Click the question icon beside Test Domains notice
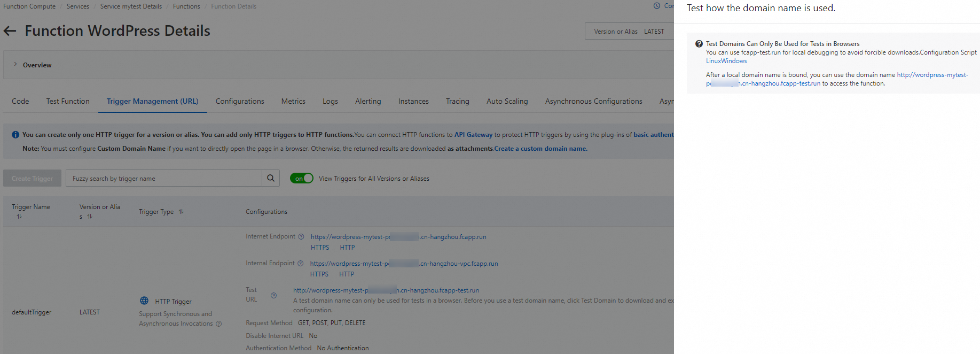This screenshot has width=980, height=354. [x=699, y=44]
